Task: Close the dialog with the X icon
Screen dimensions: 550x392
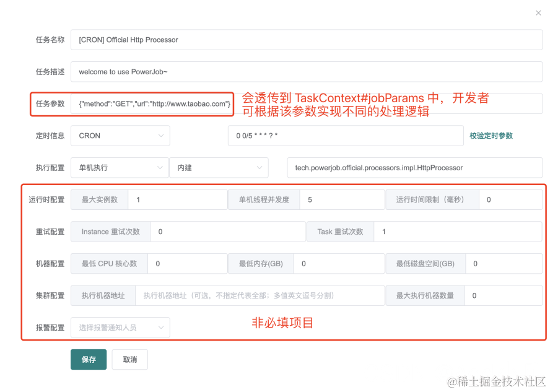Action: [x=538, y=13]
